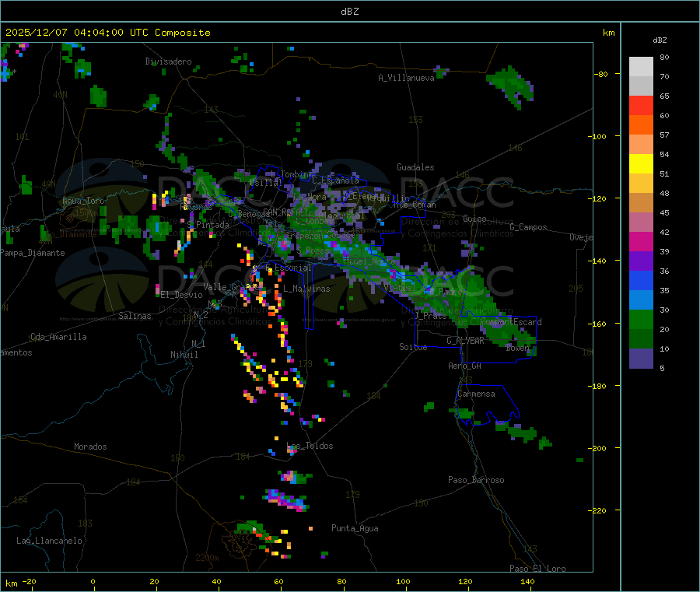Click the 'Bowen' place label
This screenshot has height=592, width=700.
pyautogui.click(x=517, y=347)
